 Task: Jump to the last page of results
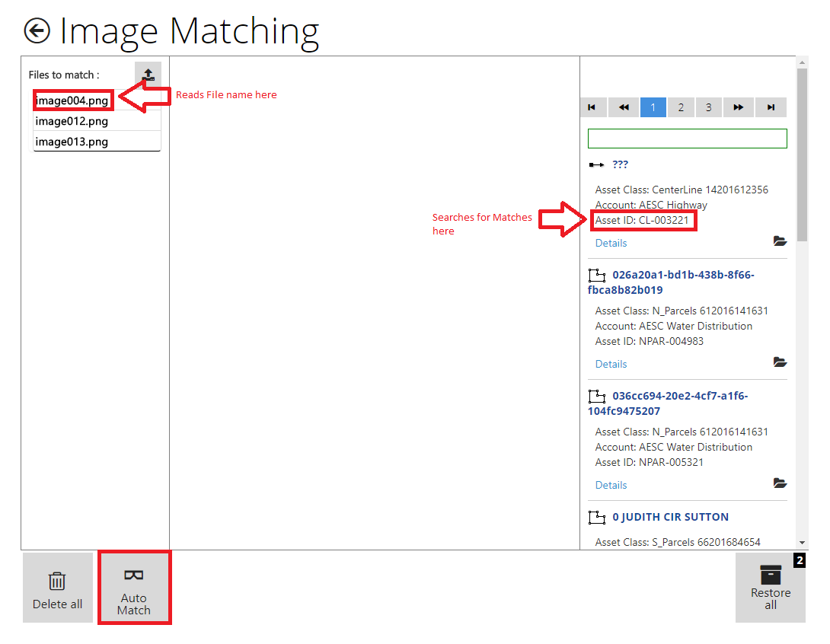(771, 107)
